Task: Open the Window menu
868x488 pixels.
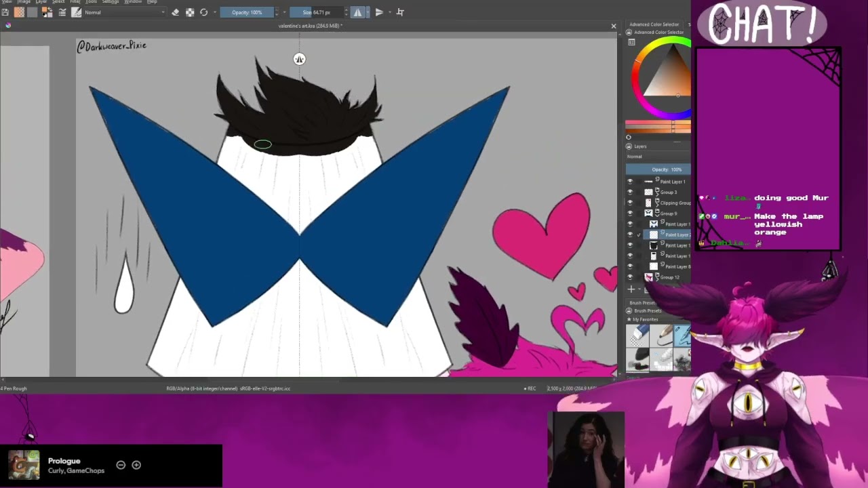Action: click(x=133, y=2)
